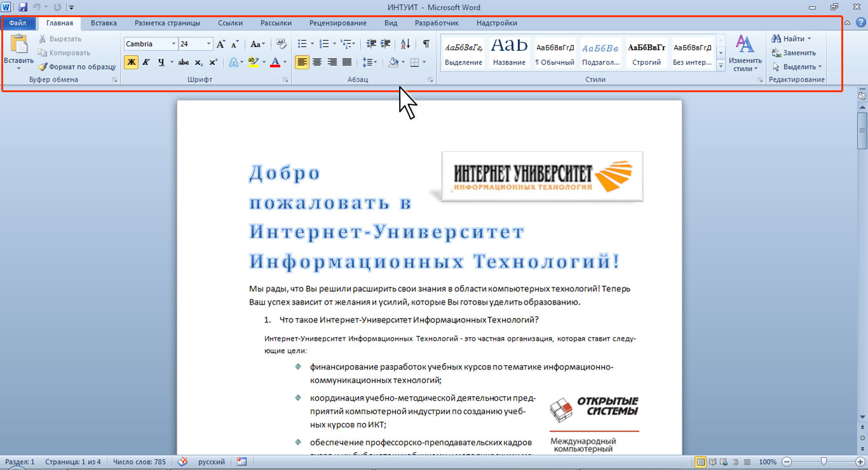Move the zoom slider handle
The width and height of the screenshot is (868, 470).
click(824, 462)
